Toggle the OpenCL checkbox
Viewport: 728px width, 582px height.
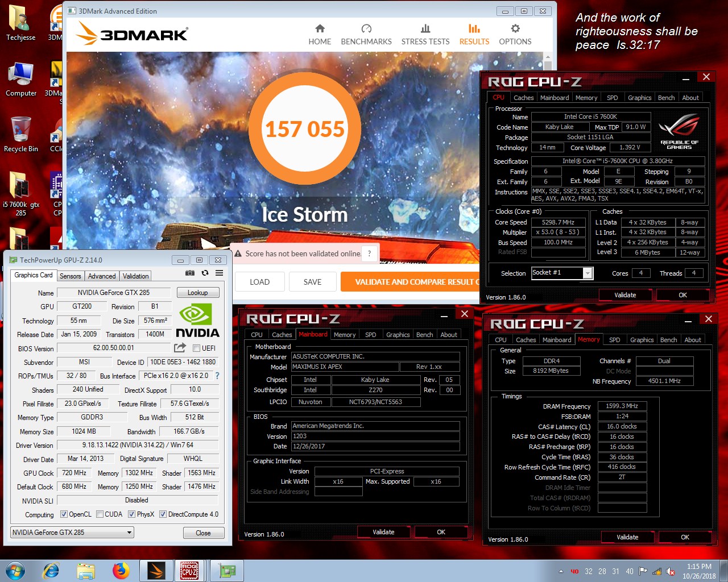point(64,514)
